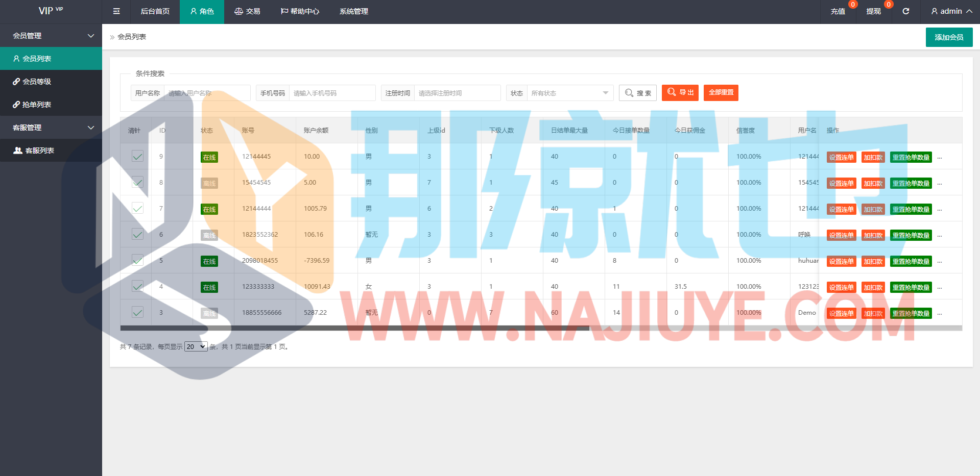Toggle checkbox for member ID 3

(x=137, y=313)
